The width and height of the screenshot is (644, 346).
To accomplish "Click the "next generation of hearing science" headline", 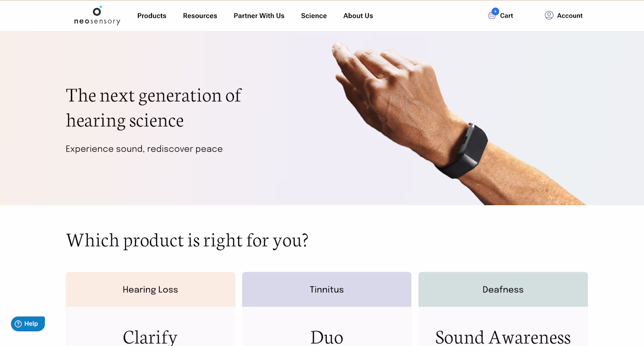I will [x=154, y=107].
